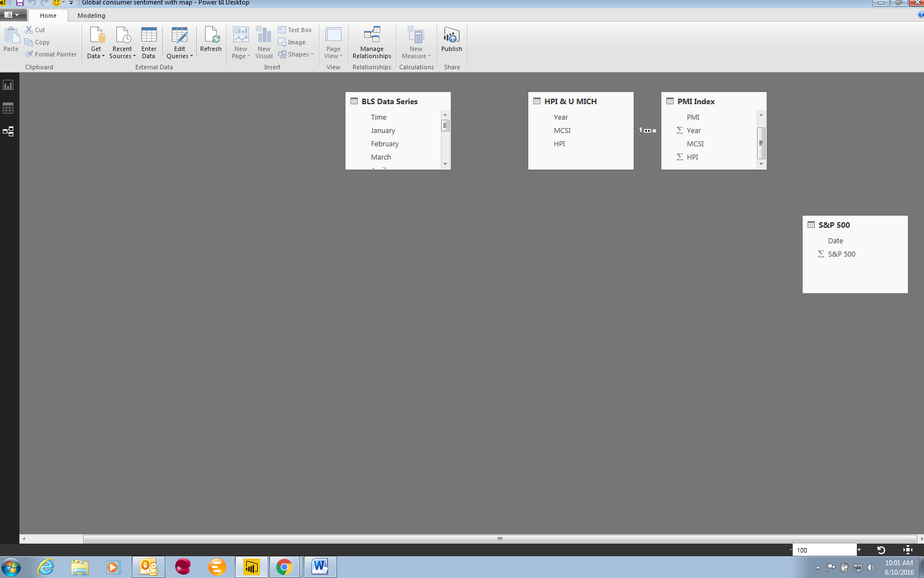Screen dimensions: 924x578
Task: Click the reset layout icon
Action: 881,550
